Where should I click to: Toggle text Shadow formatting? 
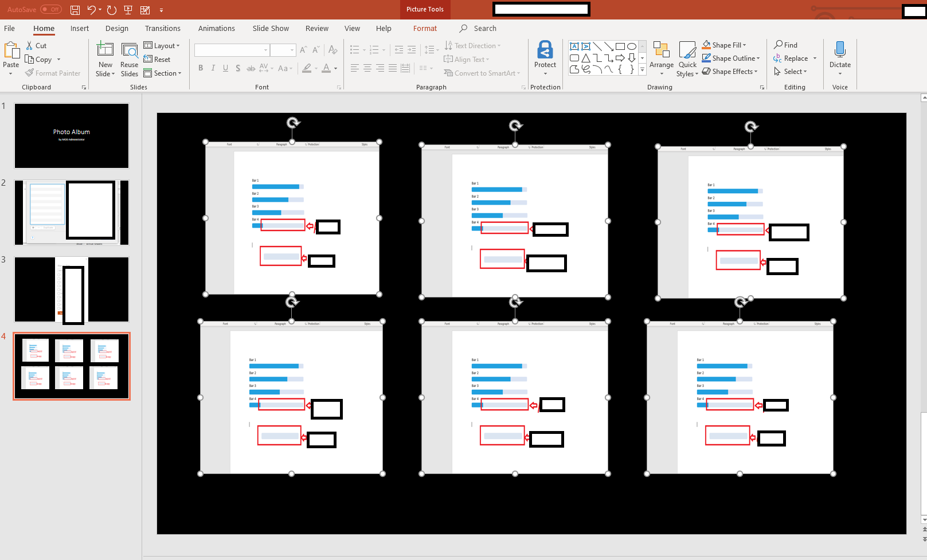coord(238,68)
